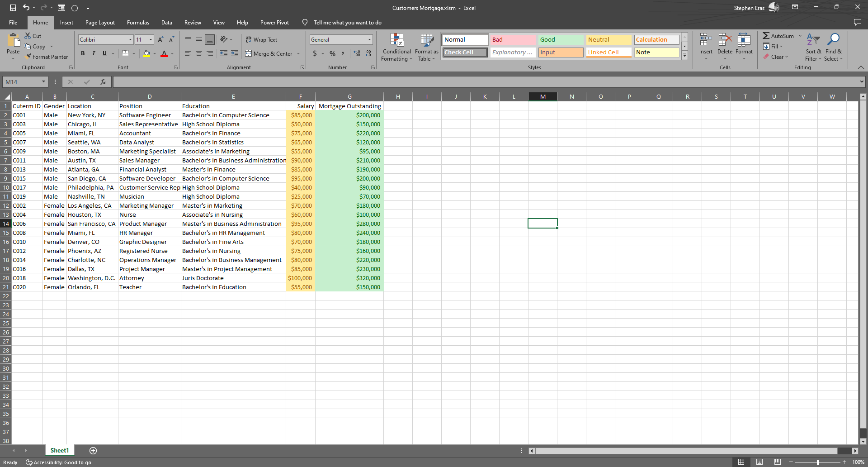Click the Paste clipboard icon

click(13, 41)
